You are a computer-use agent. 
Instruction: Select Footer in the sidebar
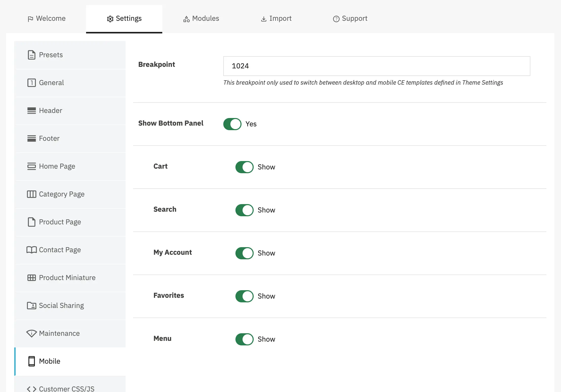click(70, 139)
